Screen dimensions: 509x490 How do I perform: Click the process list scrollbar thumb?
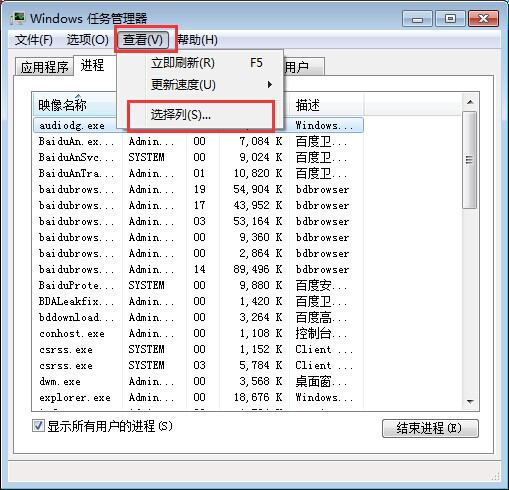pos(470,160)
